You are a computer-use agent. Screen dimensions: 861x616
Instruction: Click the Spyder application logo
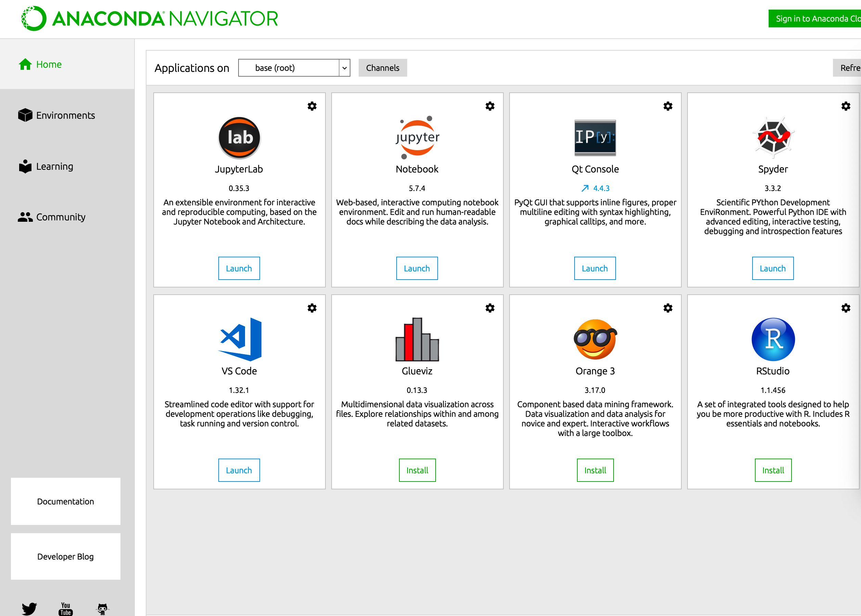click(773, 137)
